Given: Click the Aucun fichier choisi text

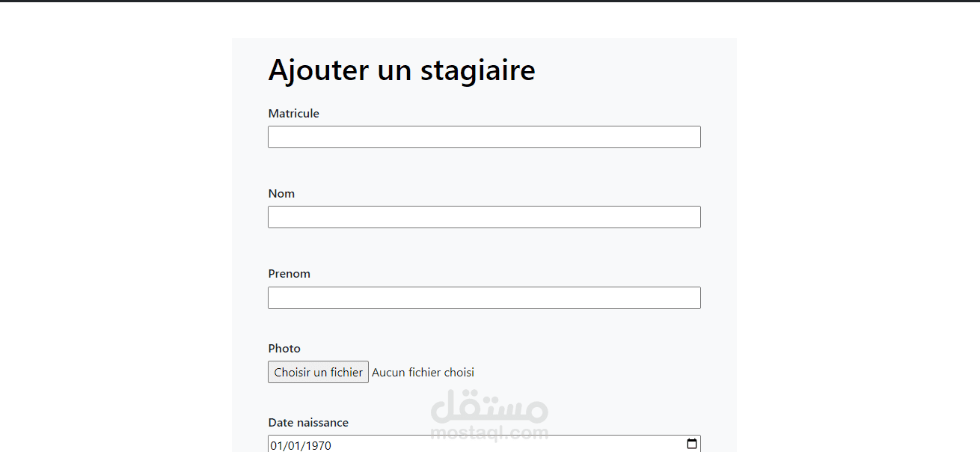Looking at the screenshot, I should tap(423, 372).
